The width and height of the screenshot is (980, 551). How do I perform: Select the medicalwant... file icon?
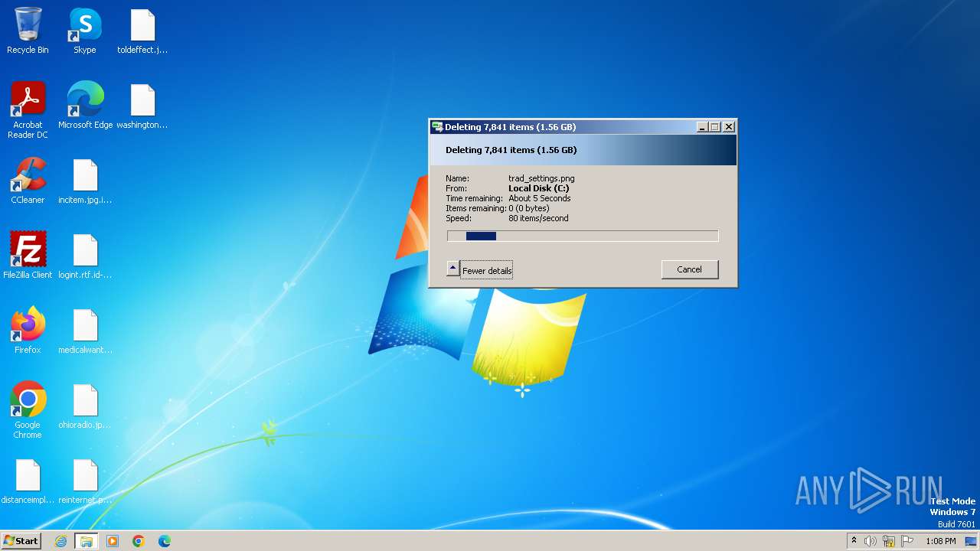[85, 331]
